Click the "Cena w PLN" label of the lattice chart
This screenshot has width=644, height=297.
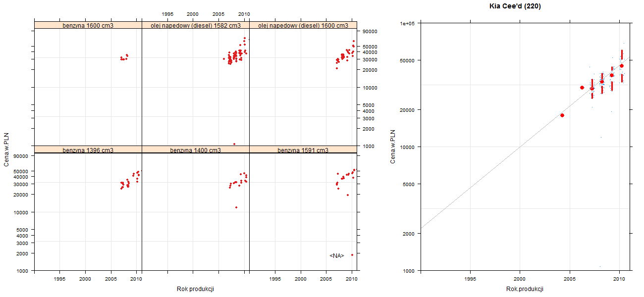point(7,149)
